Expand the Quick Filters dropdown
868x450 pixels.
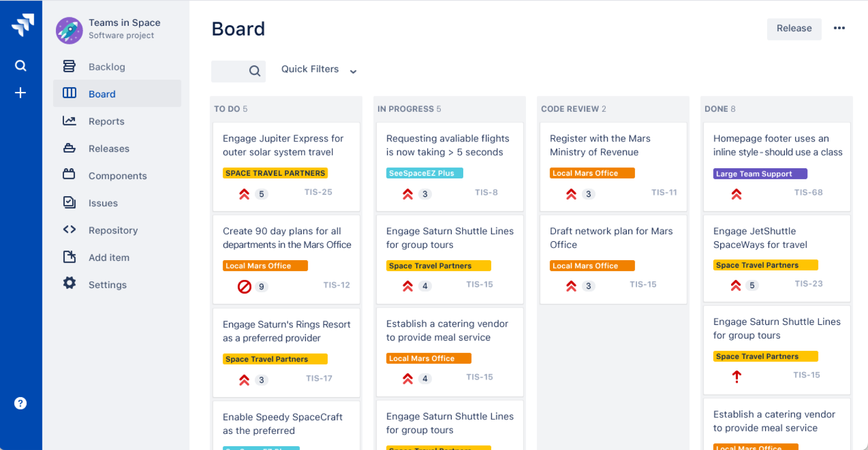(319, 70)
